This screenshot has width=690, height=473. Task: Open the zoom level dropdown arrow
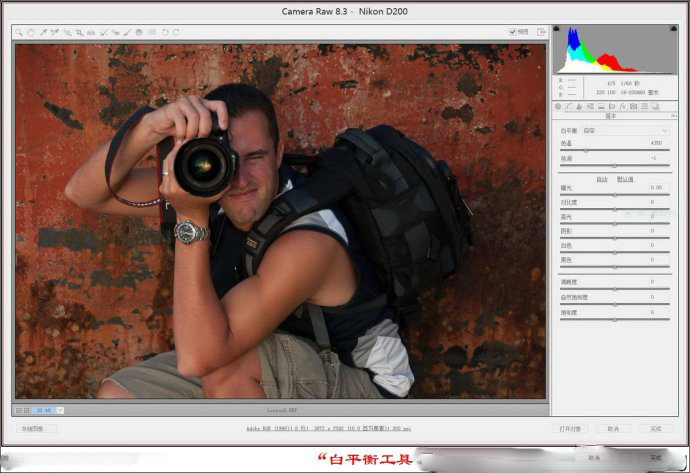(x=60, y=411)
